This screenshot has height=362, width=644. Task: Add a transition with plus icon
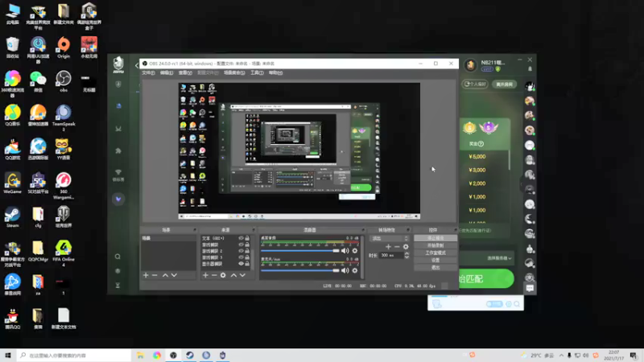(388, 247)
